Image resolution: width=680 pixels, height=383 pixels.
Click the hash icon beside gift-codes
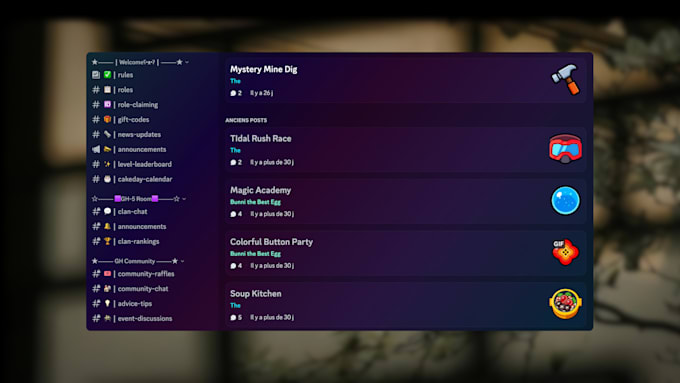coord(96,119)
